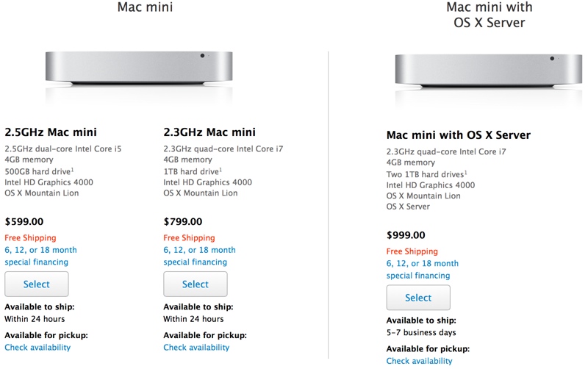Image resolution: width=588 pixels, height=369 pixels.
Task: Check pickup availability for 2.5GHz Mac mini
Action: [37, 348]
